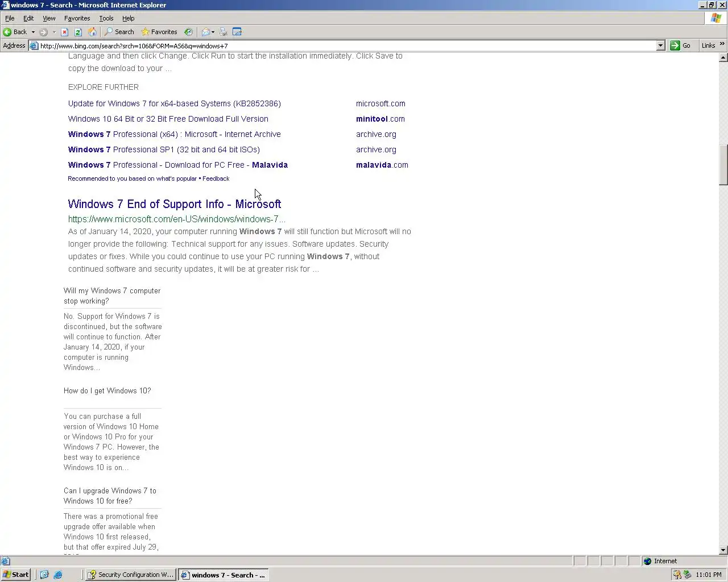This screenshot has height=582, width=728.
Task: Open the Back history dropdown arrow
Action: click(x=33, y=32)
